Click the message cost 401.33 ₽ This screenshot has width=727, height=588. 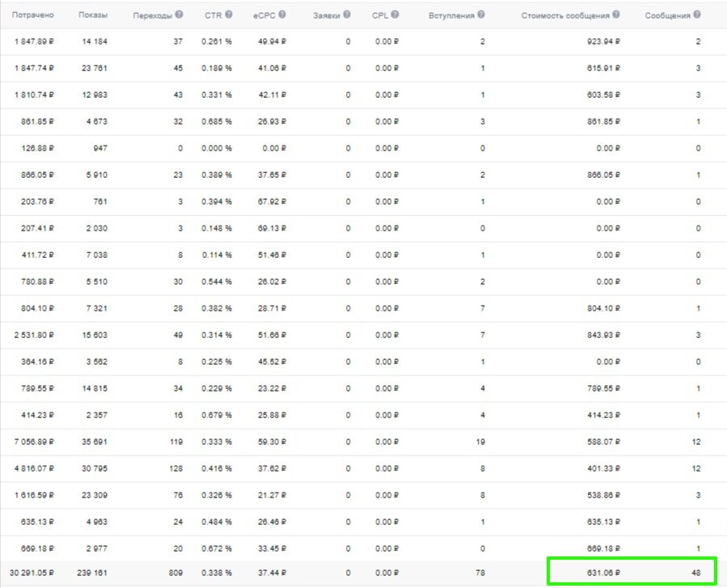click(603, 469)
